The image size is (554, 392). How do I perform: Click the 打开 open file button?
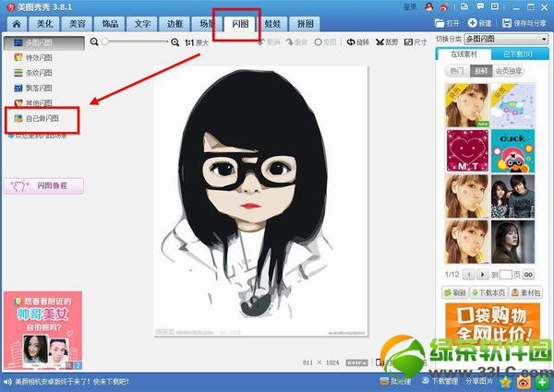click(x=447, y=23)
